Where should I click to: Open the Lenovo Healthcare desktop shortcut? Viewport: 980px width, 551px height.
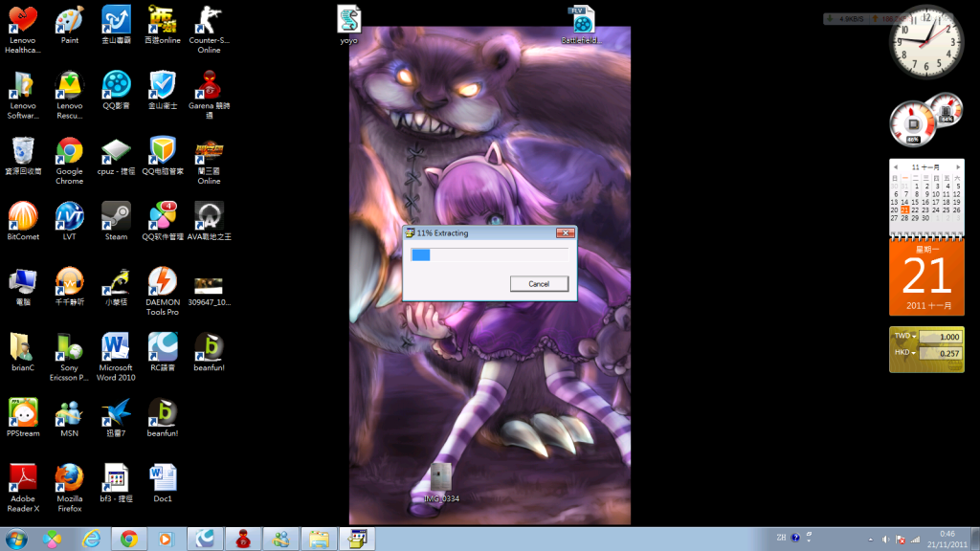click(x=23, y=30)
